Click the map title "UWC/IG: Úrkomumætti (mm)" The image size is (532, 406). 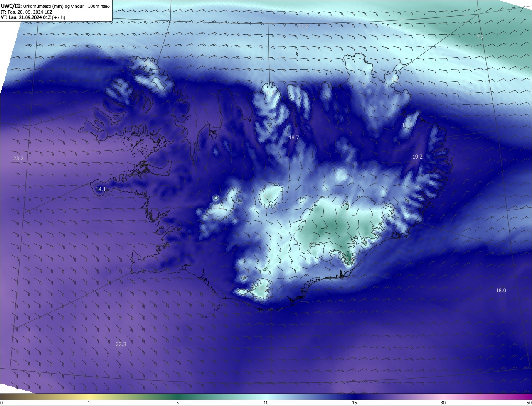coord(32,6)
